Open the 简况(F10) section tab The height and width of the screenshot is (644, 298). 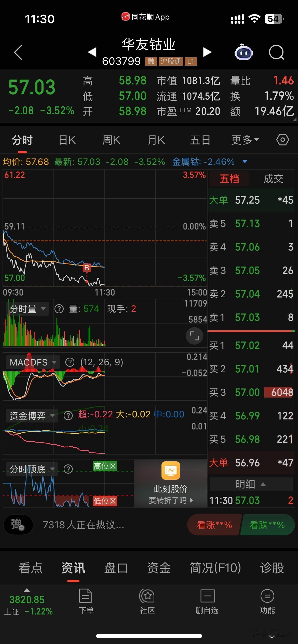[x=215, y=568]
